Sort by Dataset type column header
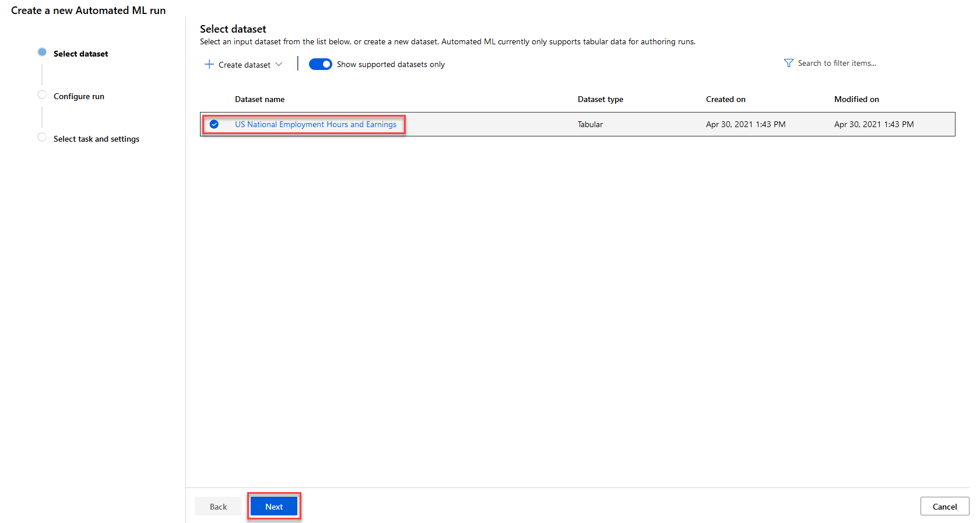The height and width of the screenshot is (523, 980). (x=600, y=99)
